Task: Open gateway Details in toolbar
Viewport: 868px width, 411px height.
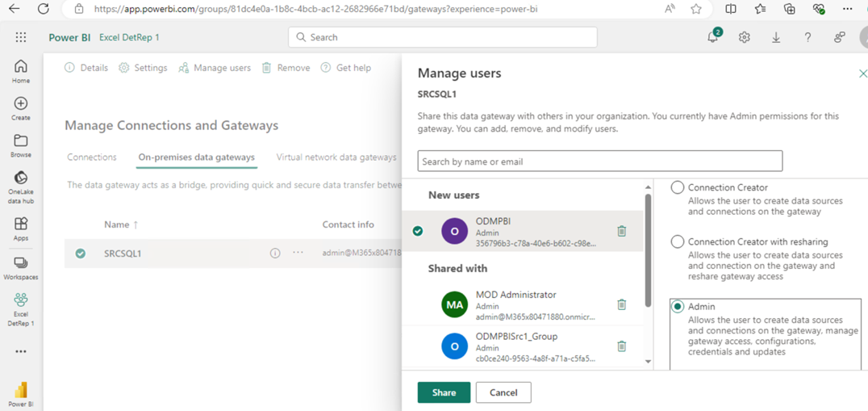Action: pyautogui.click(x=86, y=68)
